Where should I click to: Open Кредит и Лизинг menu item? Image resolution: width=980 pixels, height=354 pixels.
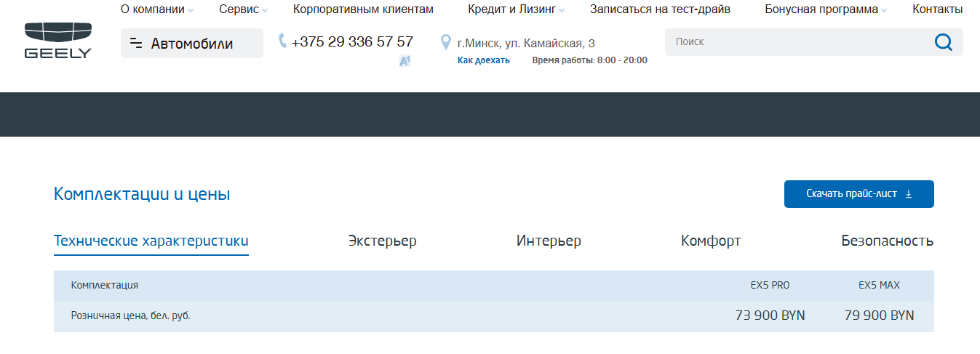(x=511, y=9)
